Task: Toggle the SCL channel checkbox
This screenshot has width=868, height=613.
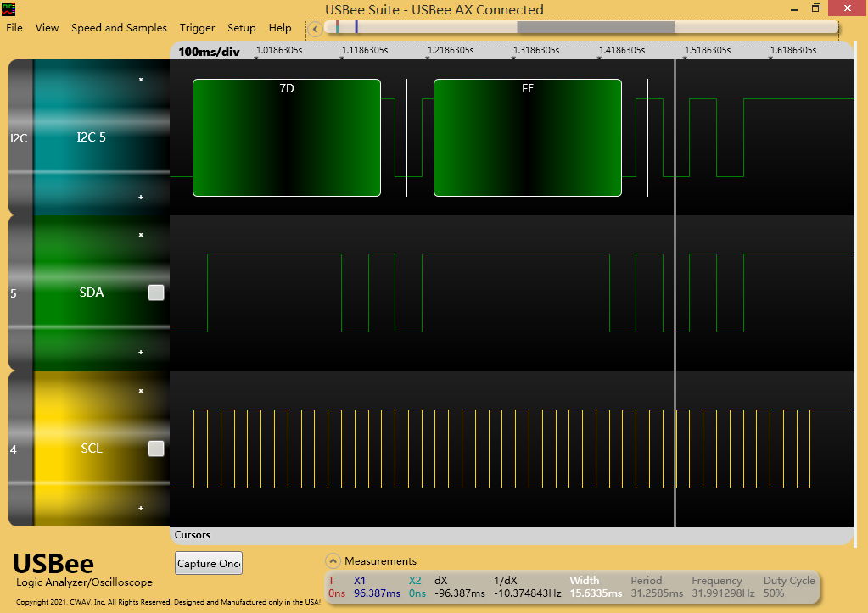Action: pyautogui.click(x=156, y=449)
